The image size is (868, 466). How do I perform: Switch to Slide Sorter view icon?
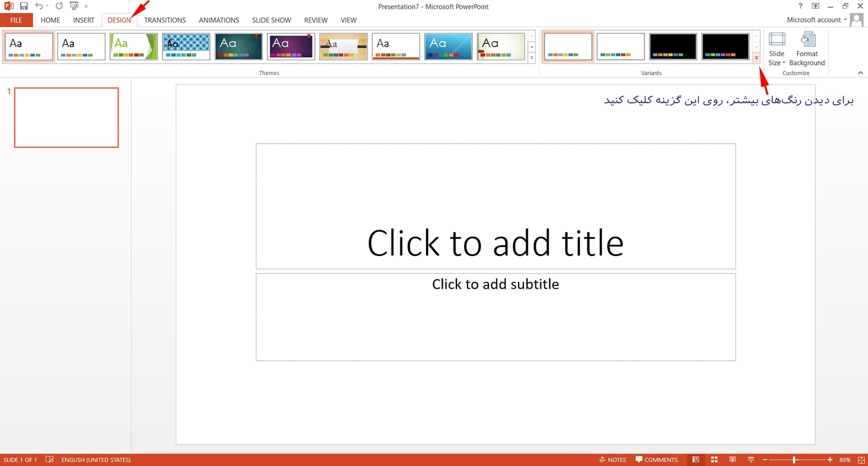pyautogui.click(x=714, y=460)
